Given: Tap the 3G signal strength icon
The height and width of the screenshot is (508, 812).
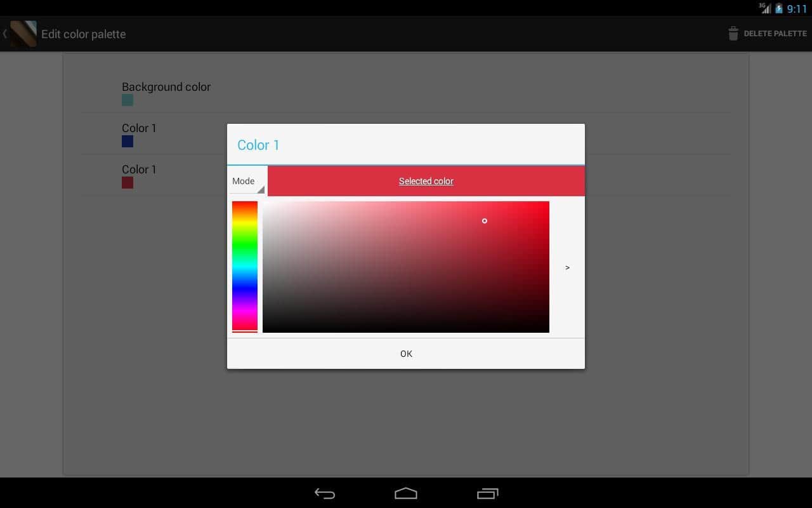Looking at the screenshot, I should pos(765,8).
